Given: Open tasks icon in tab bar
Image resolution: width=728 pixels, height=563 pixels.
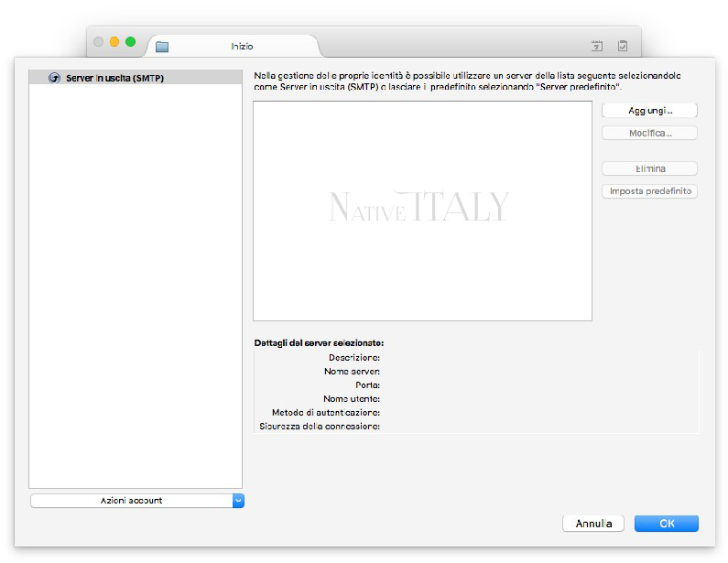Looking at the screenshot, I should [x=623, y=46].
